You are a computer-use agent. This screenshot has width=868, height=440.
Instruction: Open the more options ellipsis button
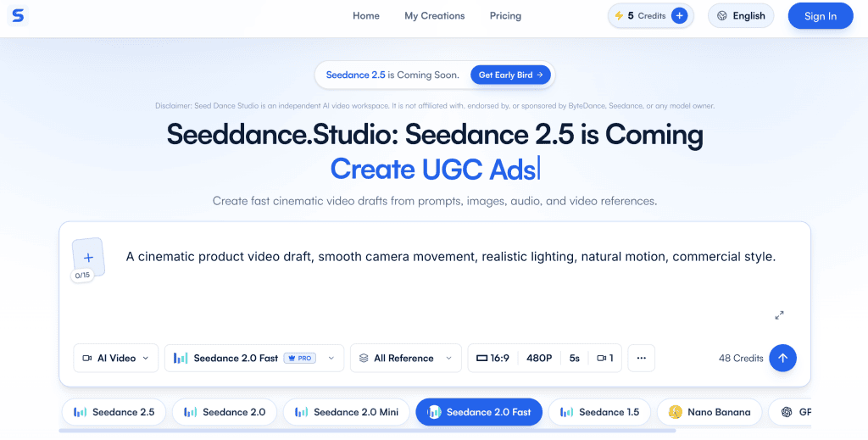point(642,358)
